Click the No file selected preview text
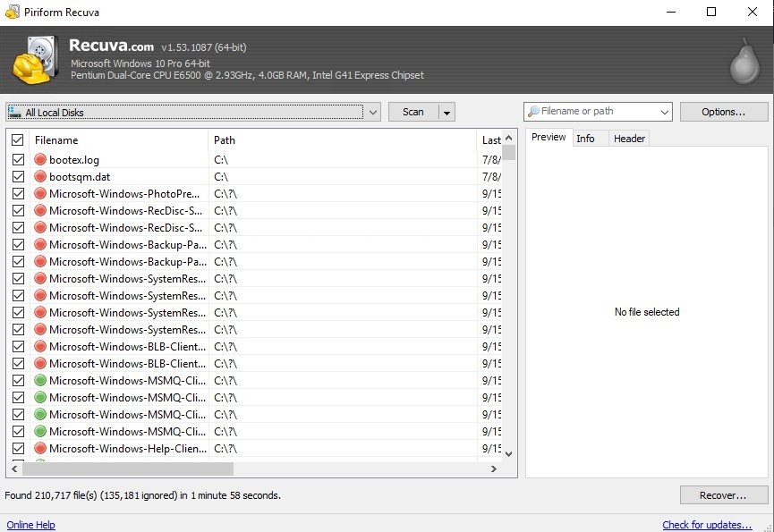774x532 pixels. (x=647, y=312)
